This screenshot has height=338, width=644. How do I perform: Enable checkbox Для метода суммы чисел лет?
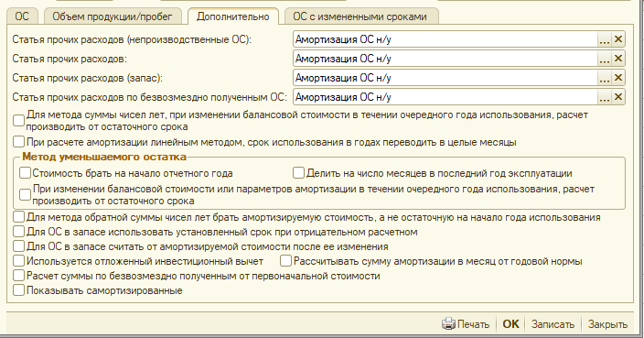coord(18,121)
